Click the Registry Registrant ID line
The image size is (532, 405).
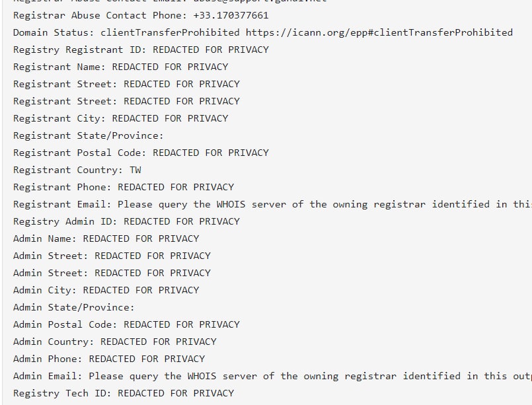pyautogui.click(x=141, y=50)
